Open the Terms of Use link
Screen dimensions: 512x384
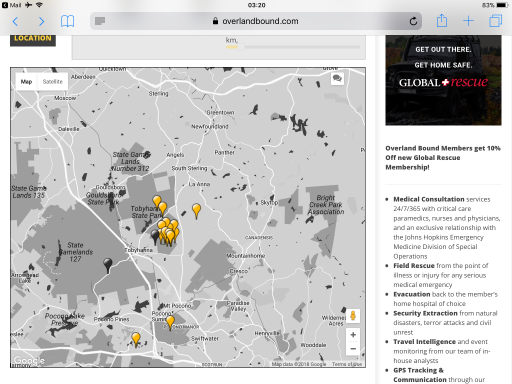(347, 364)
